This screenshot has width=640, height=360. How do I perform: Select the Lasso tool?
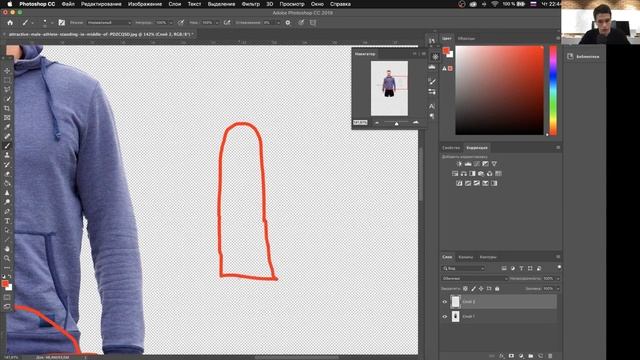point(7,89)
